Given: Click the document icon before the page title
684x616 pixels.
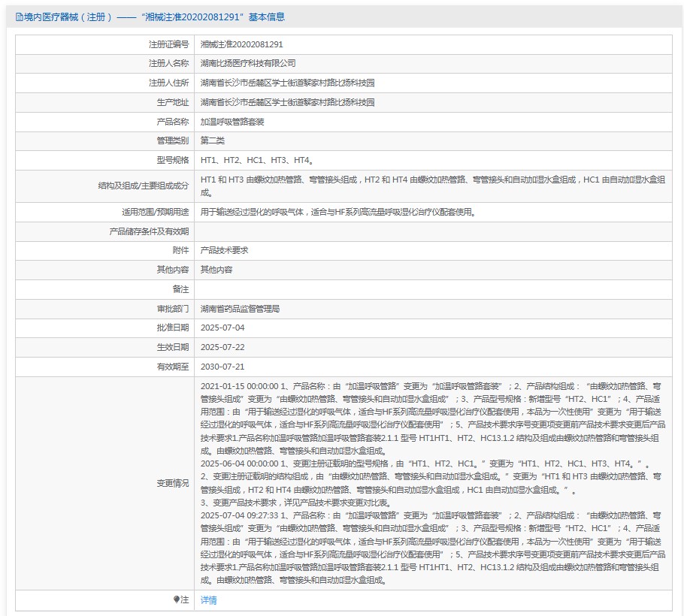Looking at the screenshot, I should click(20, 17).
